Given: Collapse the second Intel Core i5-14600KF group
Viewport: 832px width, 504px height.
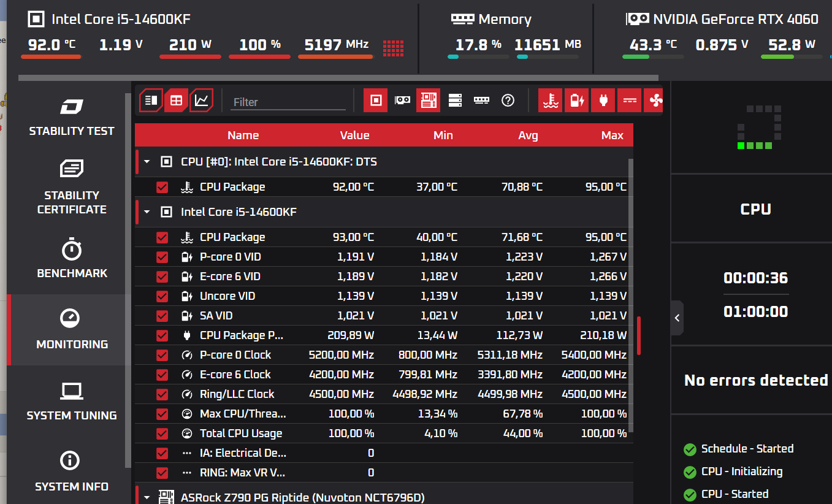Looking at the screenshot, I should point(147,212).
